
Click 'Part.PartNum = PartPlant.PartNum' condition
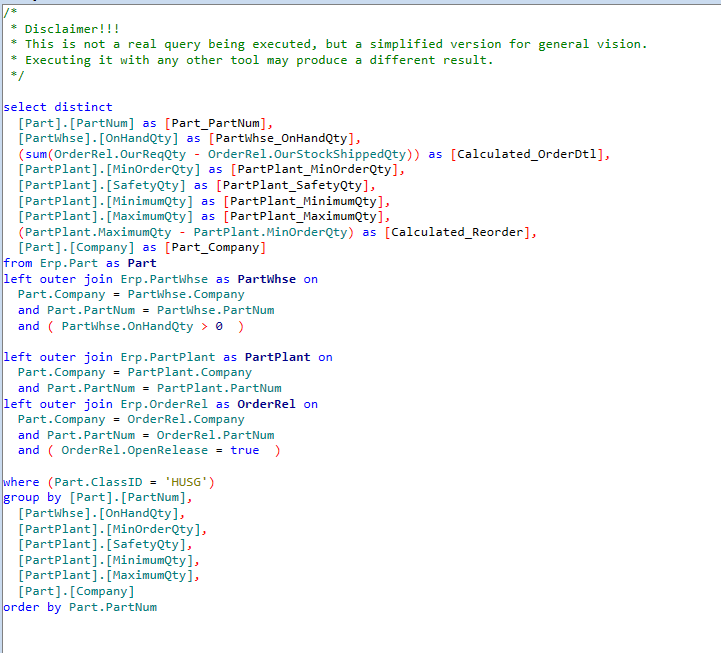[164, 389]
